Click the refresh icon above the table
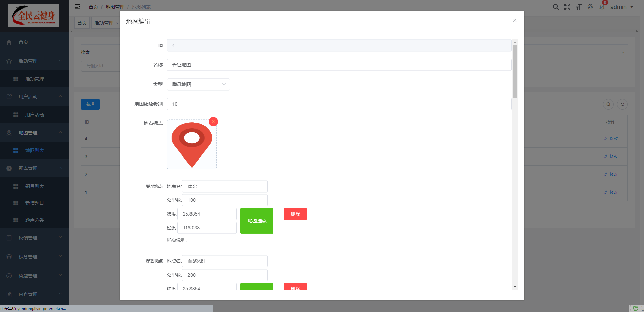Screen dimensions: 644x312 622,104
